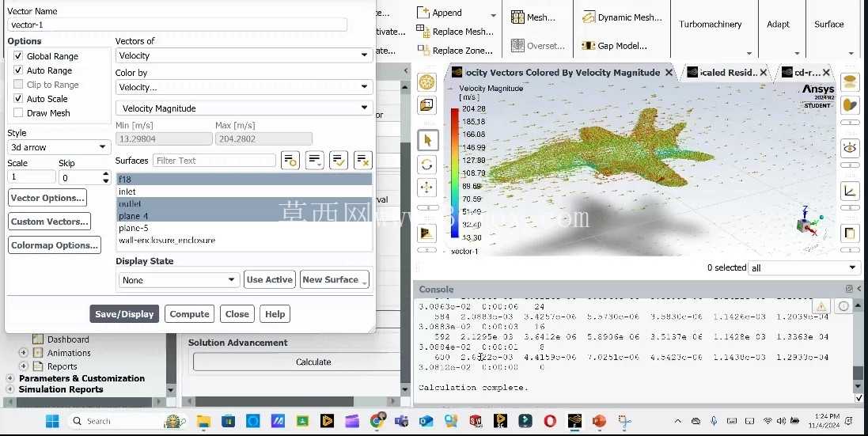Click the Vector Name input field
868x436 pixels.
(177, 25)
